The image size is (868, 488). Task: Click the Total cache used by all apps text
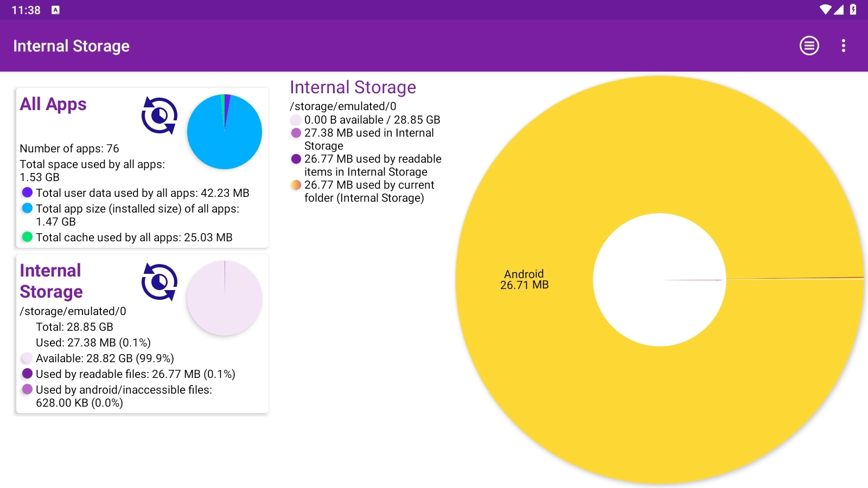pyautogui.click(x=134, y=237)
